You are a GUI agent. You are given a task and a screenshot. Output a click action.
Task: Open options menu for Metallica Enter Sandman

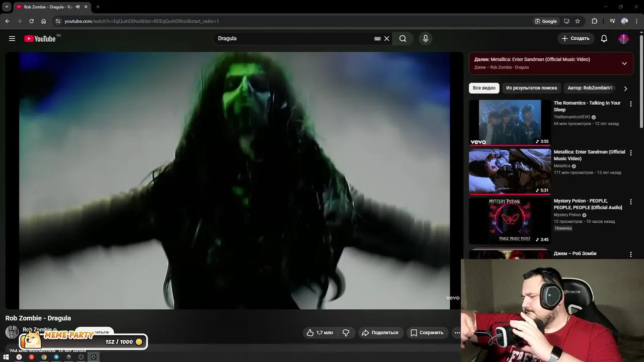pos(631,153)
